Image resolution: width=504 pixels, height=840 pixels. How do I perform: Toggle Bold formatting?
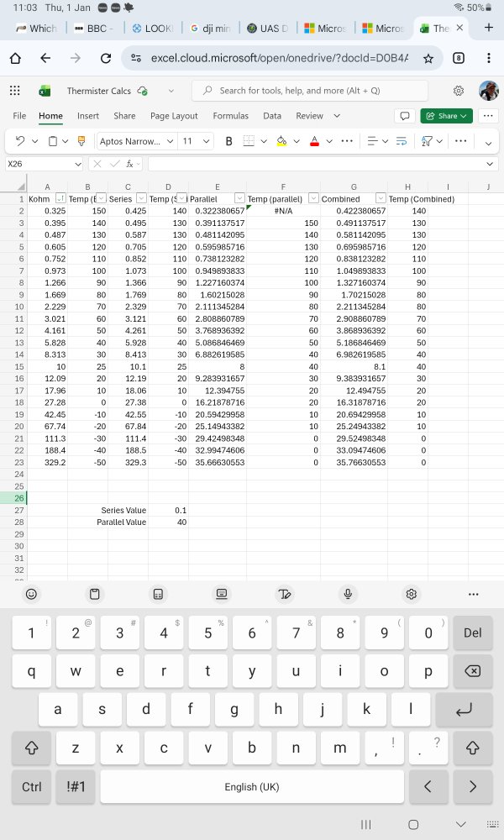(x=228, y=141)
